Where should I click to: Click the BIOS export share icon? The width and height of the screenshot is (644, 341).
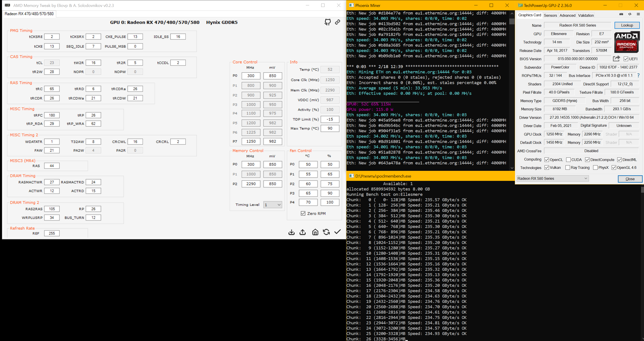coord(616,58)
